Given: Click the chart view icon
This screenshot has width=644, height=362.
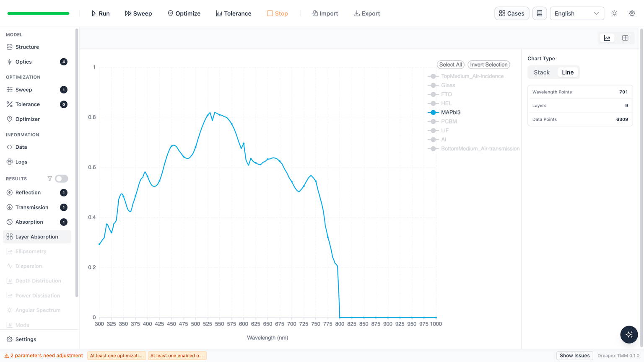Looking at the screenshot, I should tap(607, 38).
